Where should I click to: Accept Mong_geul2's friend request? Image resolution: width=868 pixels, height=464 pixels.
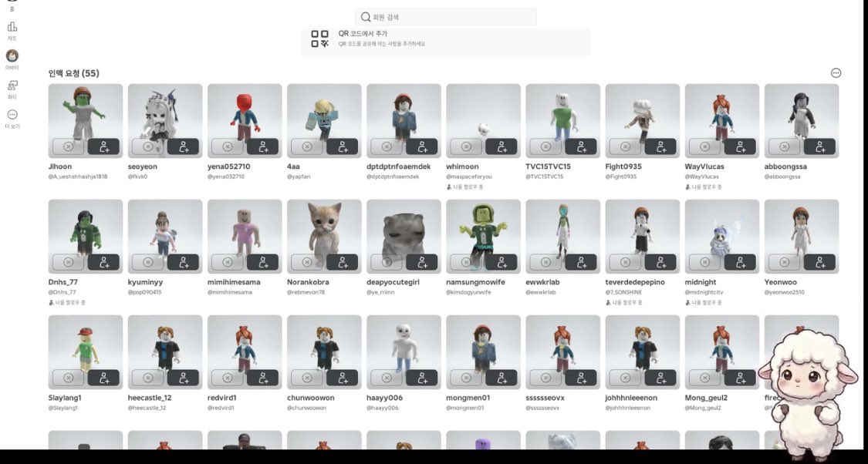[x=740, y=378]
